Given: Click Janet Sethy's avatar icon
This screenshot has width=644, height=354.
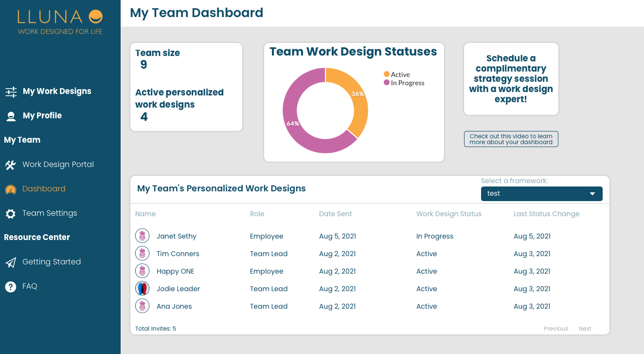Looking at the screenshot, I should [x=142, y=236].
